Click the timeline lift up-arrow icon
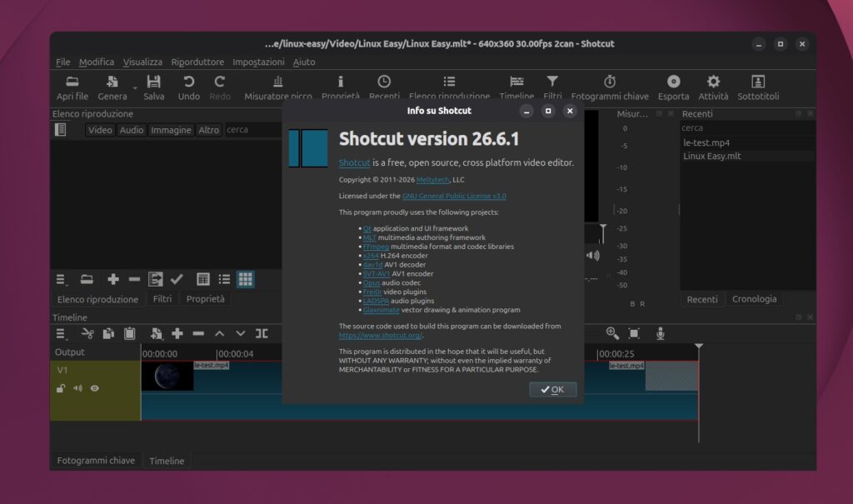The width and height of the screenshot is (853, 504). [219, 334]
